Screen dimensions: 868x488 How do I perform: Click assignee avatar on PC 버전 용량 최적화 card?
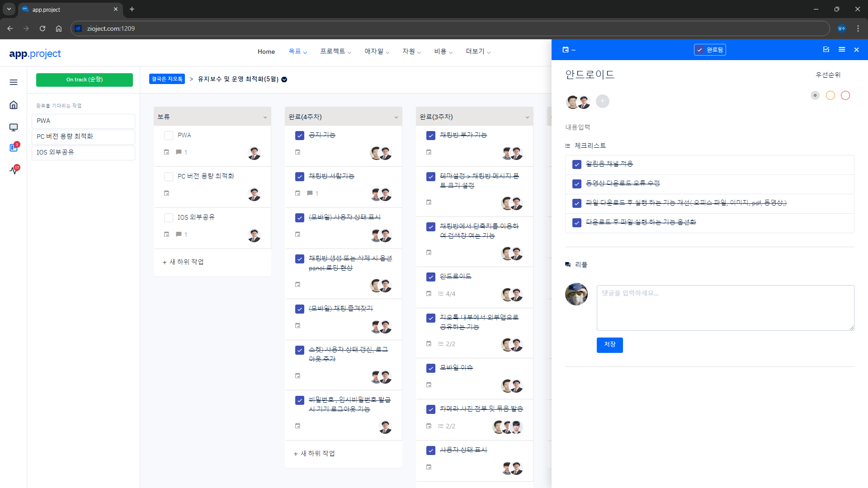254,194
